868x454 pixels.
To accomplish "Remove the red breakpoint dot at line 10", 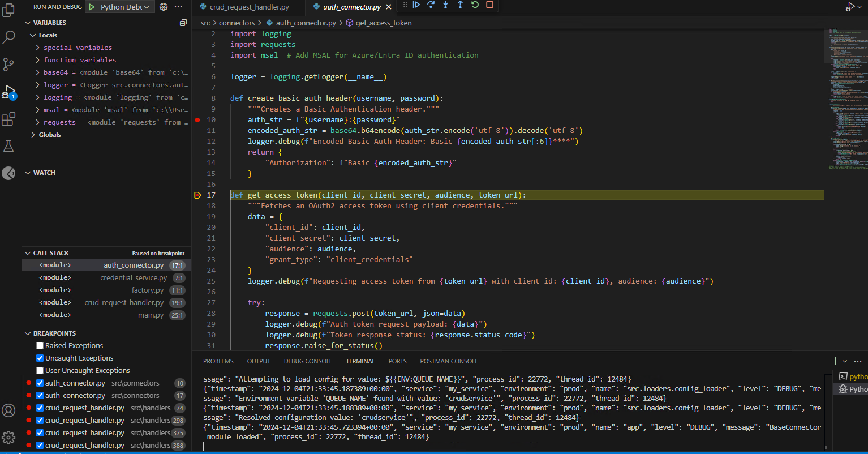I will click(197, 120).
